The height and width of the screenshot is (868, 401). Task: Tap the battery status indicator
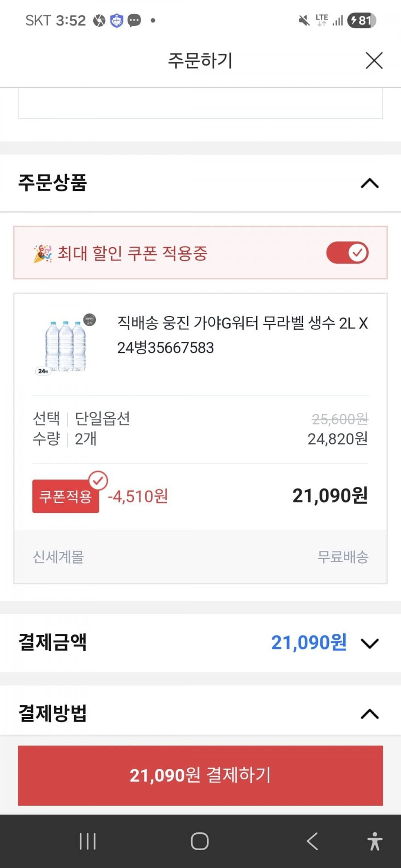coord(362,20)
